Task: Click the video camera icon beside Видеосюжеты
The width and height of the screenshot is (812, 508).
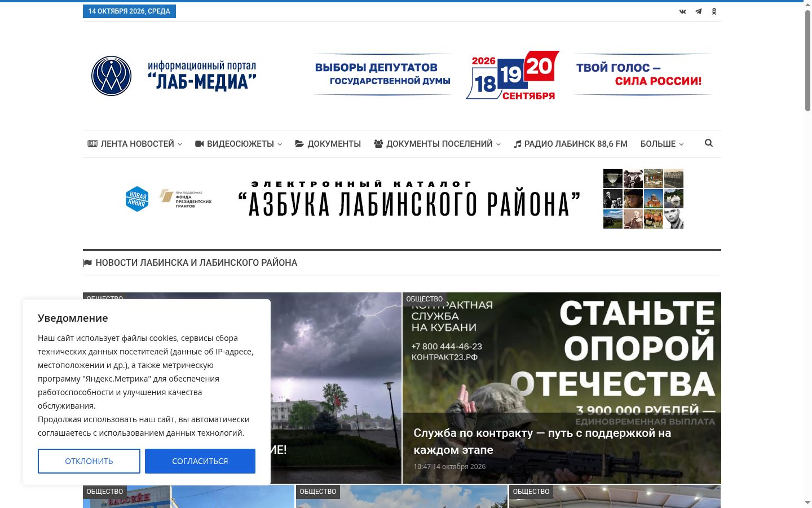Action: coord(199,144)
